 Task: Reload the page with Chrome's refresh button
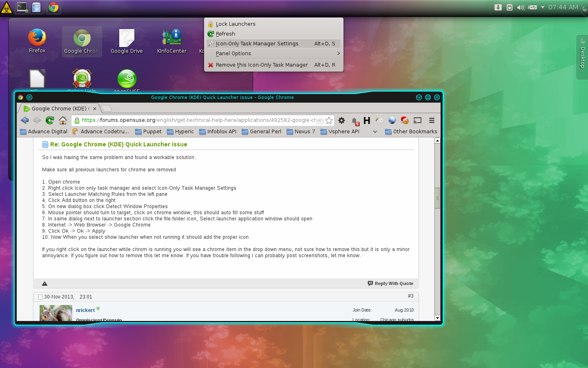click(50, 120)
